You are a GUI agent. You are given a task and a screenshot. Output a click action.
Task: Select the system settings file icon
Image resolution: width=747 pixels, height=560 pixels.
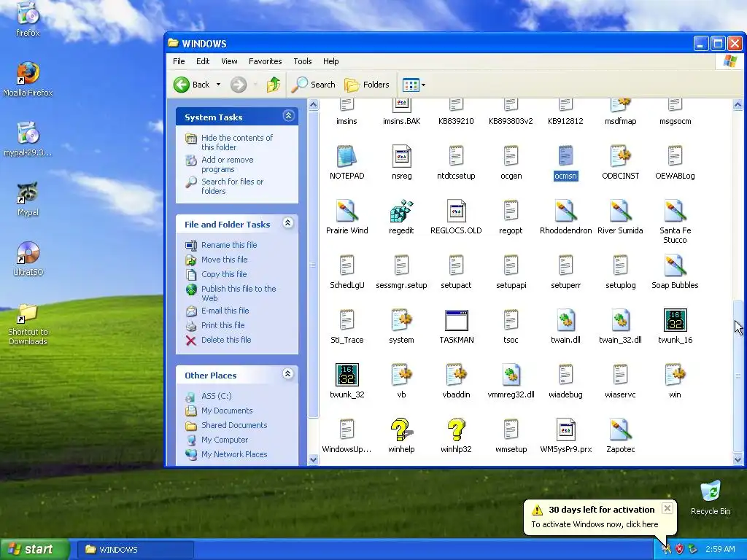(401, 321)
